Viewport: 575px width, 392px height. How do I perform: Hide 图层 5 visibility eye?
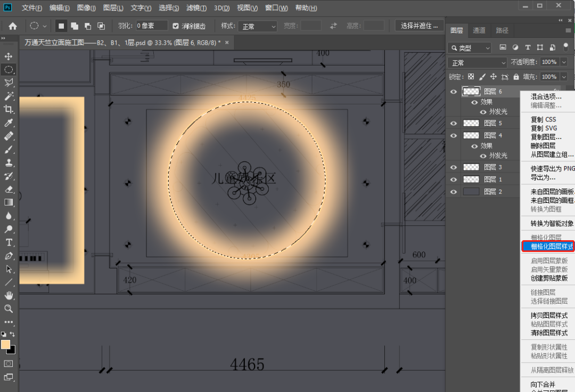[453, 123]
